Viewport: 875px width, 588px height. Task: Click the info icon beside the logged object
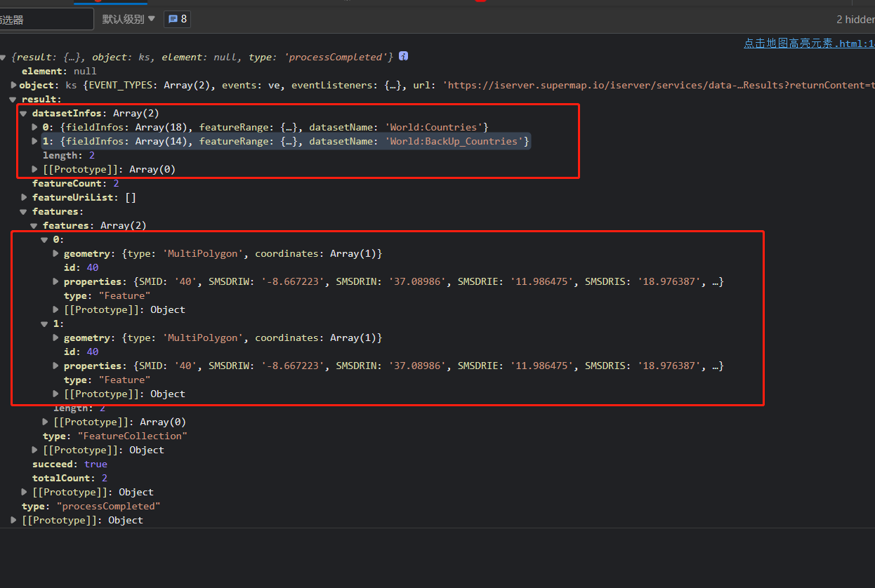(x=403, y=57)
